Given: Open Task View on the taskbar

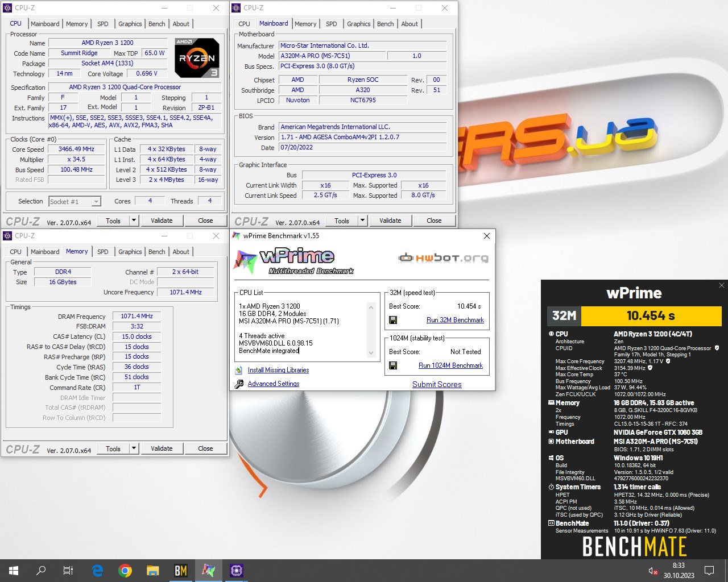Looking at the screenshot, I should click(x=68, y=571).
